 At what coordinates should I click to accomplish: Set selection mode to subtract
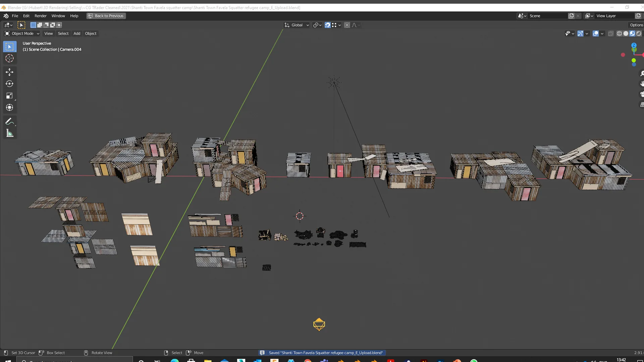coord(46,25)
